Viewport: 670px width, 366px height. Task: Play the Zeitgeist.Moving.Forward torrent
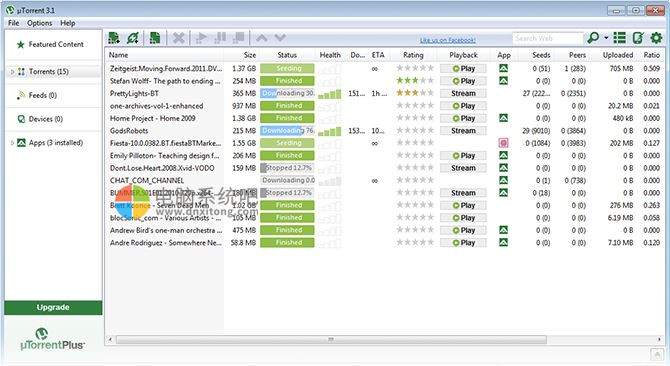pos(463,69)
